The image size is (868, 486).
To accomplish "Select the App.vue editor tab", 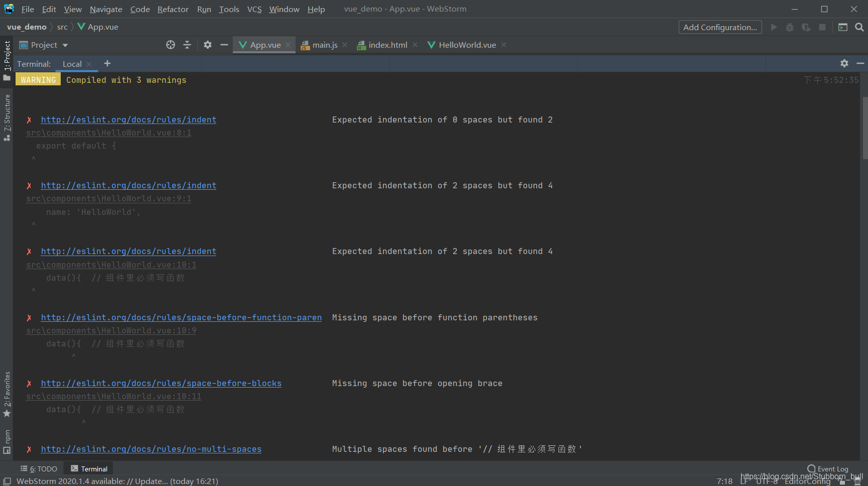I will click(265, 45).
